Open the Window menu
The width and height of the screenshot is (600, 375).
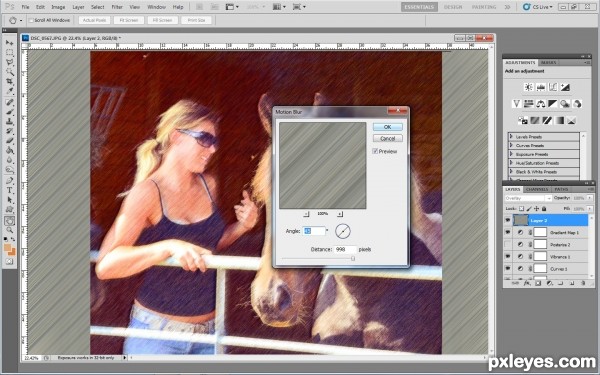[156, 7]
